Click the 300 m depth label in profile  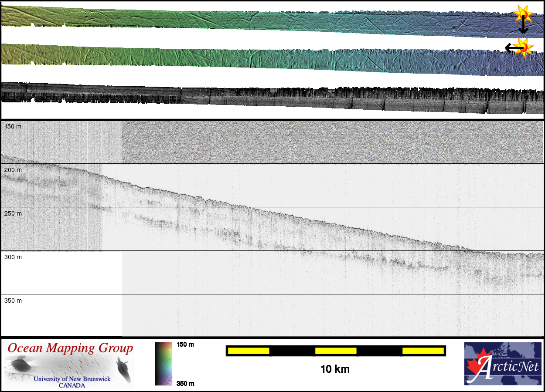[13, 257]
